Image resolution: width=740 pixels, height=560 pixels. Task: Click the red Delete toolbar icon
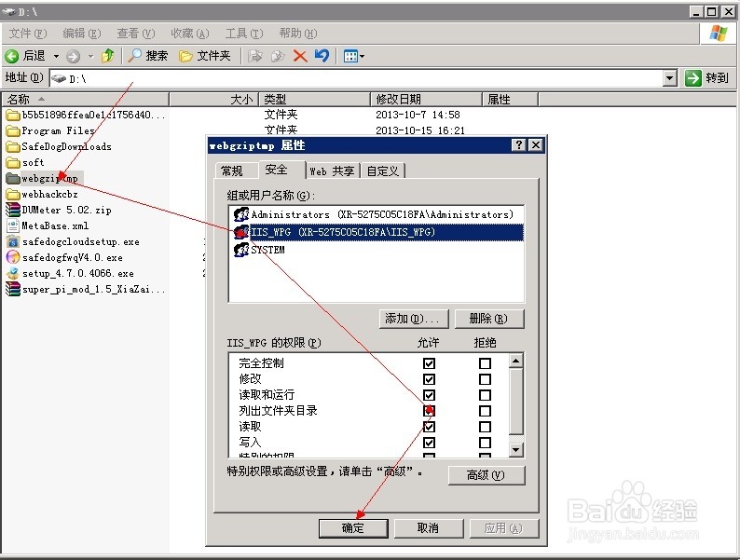click(300, 56)
